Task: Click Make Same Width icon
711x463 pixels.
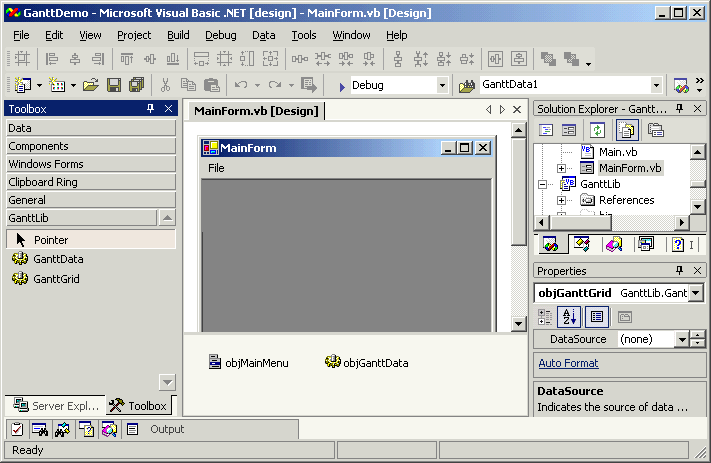Action: tap(201, 59)
